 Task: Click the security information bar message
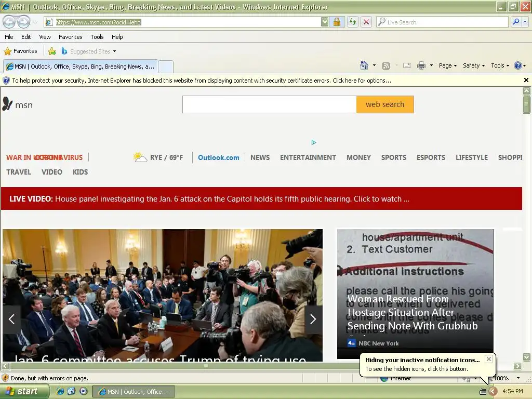[202, 81]
